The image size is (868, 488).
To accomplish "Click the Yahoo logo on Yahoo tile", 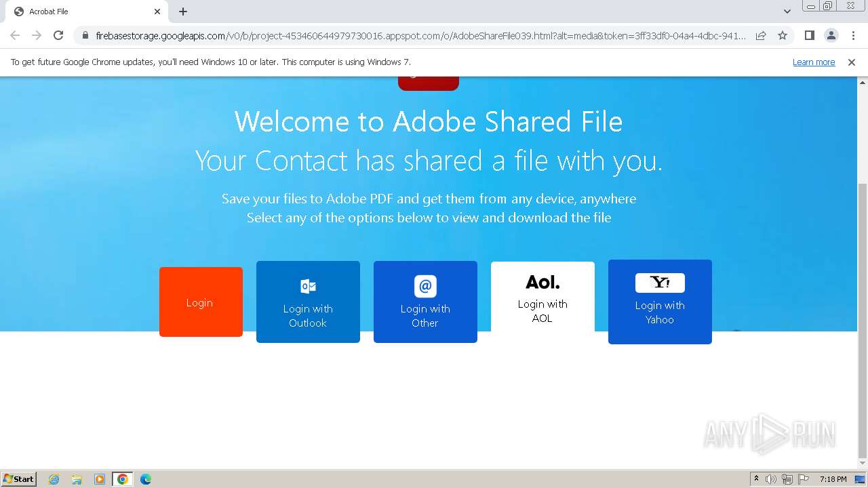I will [660, 283].
